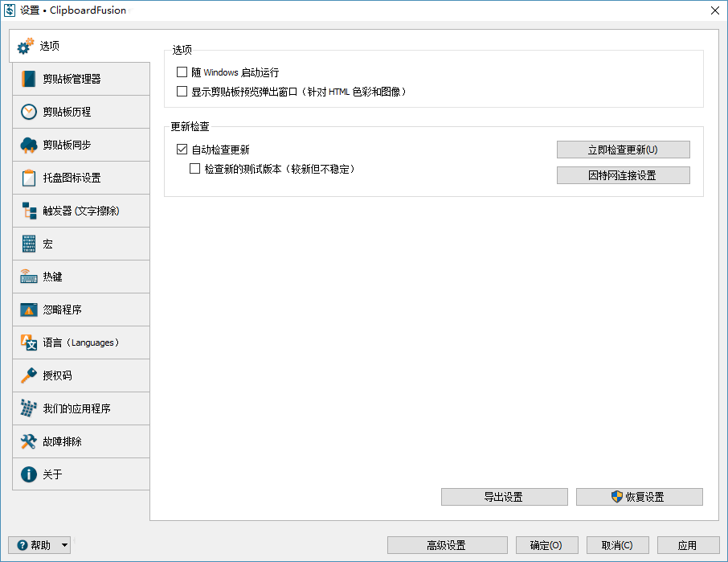Click the 宏 binary code icon

point(28,244)
